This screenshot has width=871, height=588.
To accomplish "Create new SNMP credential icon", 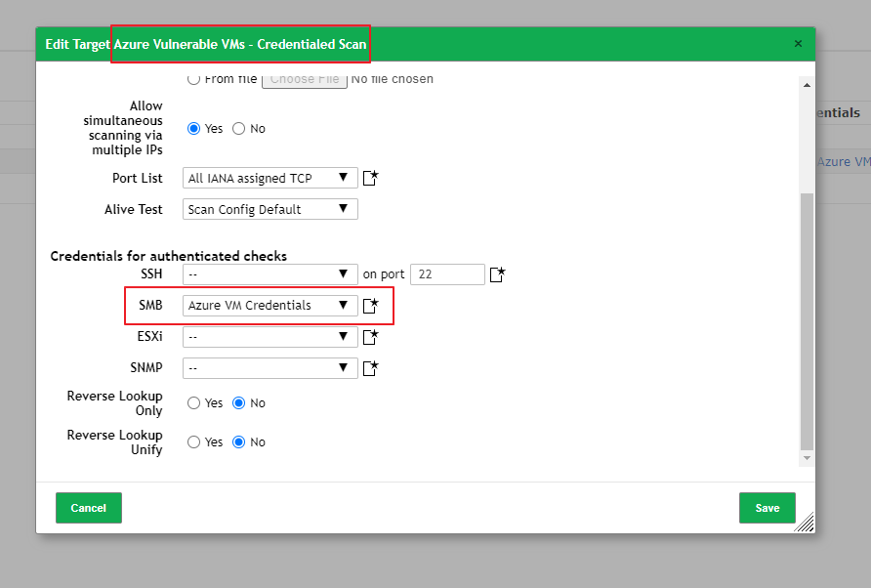I will (370, 368).
